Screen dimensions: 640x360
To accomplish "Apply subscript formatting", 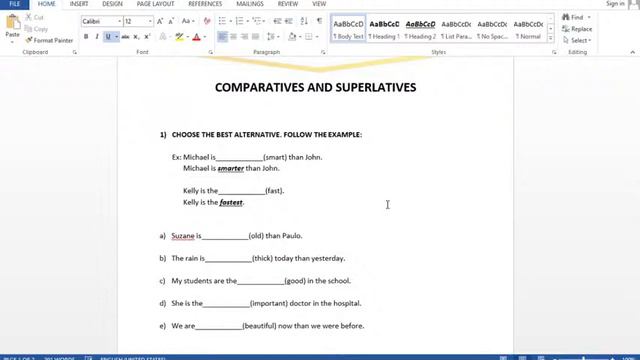I will coord(136,37).
